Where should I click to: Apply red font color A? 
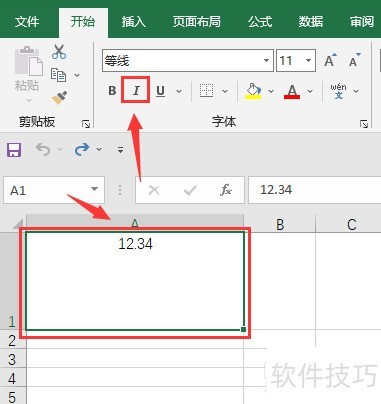(x=292, y=91)
